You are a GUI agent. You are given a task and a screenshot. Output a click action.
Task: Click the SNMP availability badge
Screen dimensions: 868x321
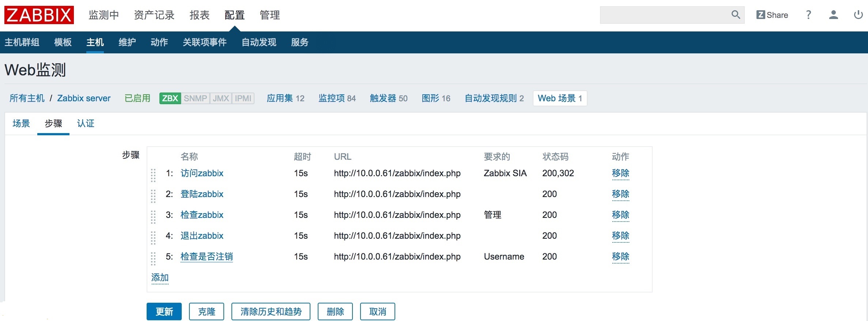[x=195, y=98]
